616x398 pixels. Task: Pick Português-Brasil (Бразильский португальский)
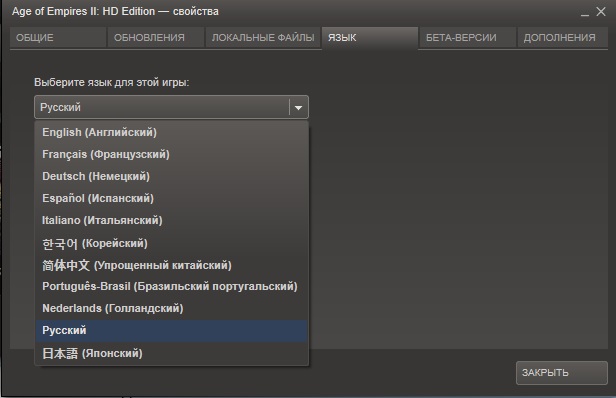(x=171, y=286)
